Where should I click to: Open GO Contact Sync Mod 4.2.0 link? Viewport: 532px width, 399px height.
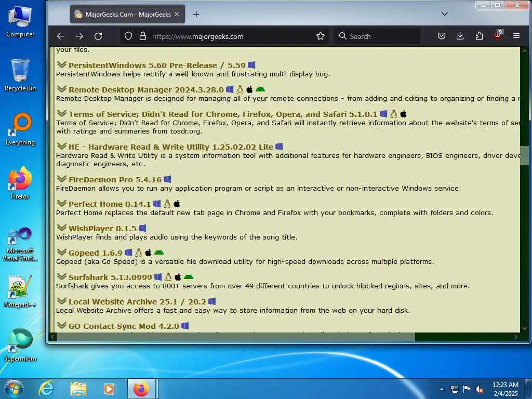pos(124,326)
